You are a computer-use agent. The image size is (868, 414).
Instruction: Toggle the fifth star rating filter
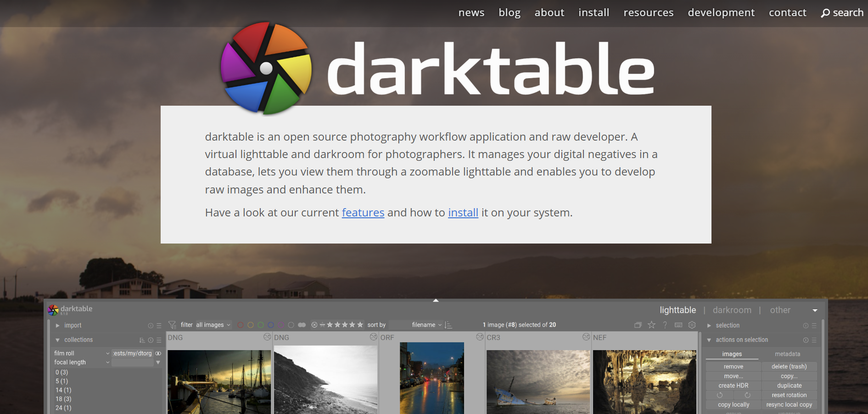360,325
